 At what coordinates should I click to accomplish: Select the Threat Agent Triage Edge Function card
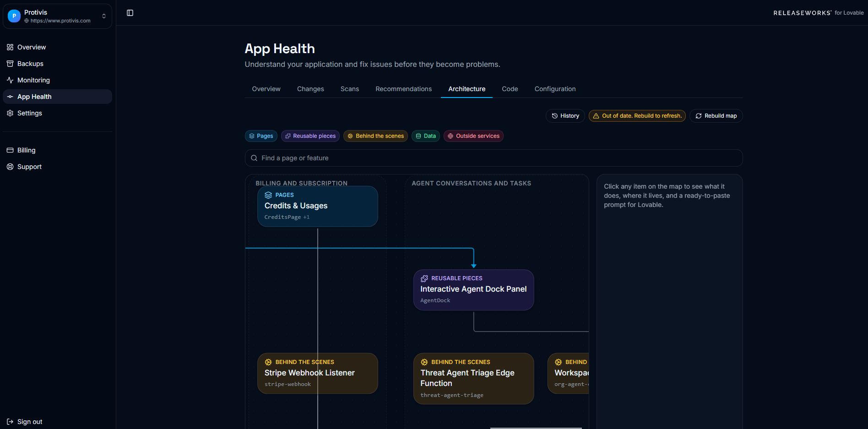(x=473, y=379)
